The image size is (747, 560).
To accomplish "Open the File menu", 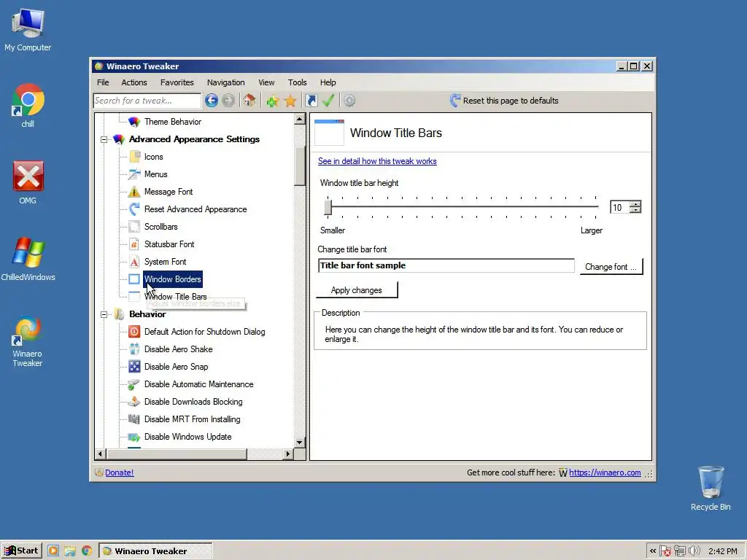I will click(x=103, y=82).
